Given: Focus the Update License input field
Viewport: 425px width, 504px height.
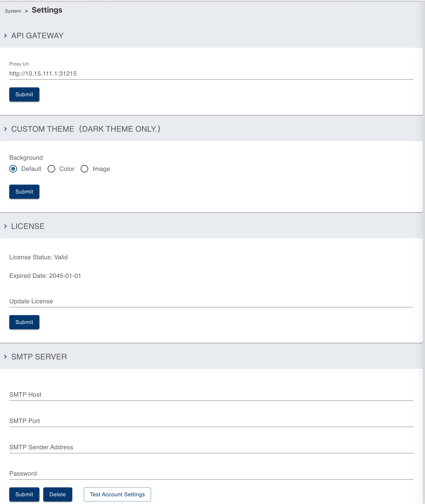Looking at the screenshot, I should (x=211, y=301).
